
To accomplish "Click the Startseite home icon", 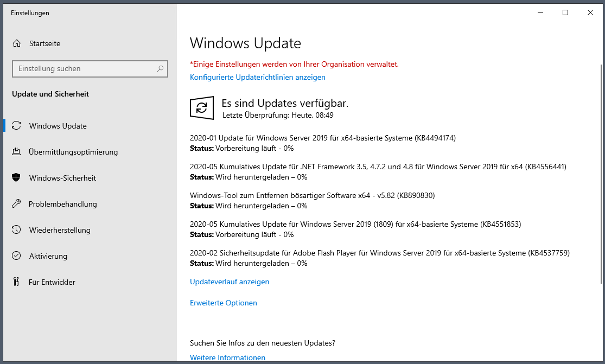I will point(17,43).
